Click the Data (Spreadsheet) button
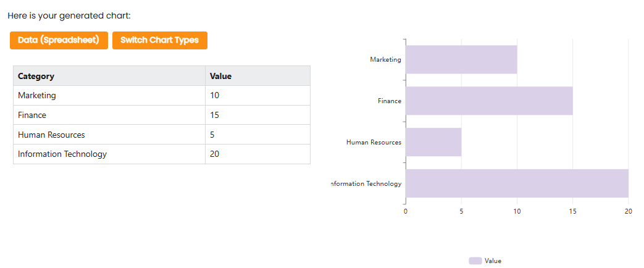This screenshot has width=644, height=268. click(x=59, y=40)
